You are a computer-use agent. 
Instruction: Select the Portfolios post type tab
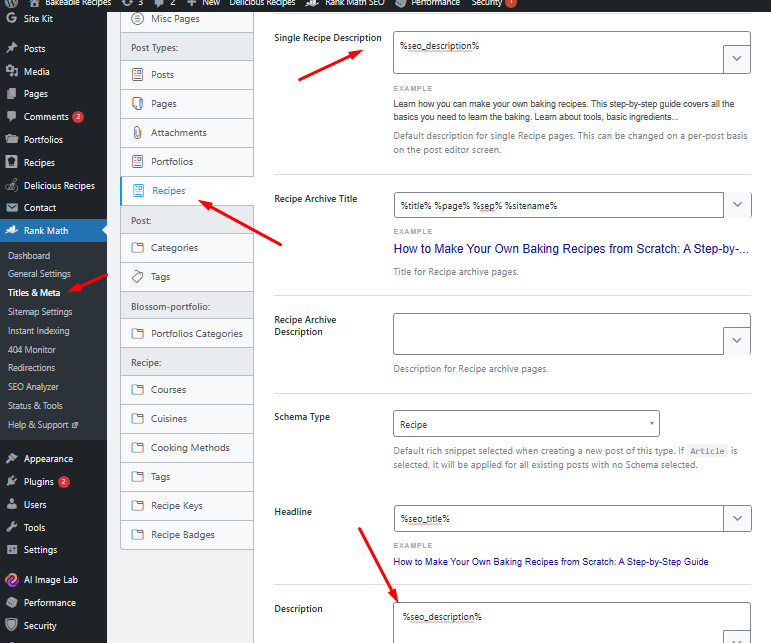click(x=171, y=162)
